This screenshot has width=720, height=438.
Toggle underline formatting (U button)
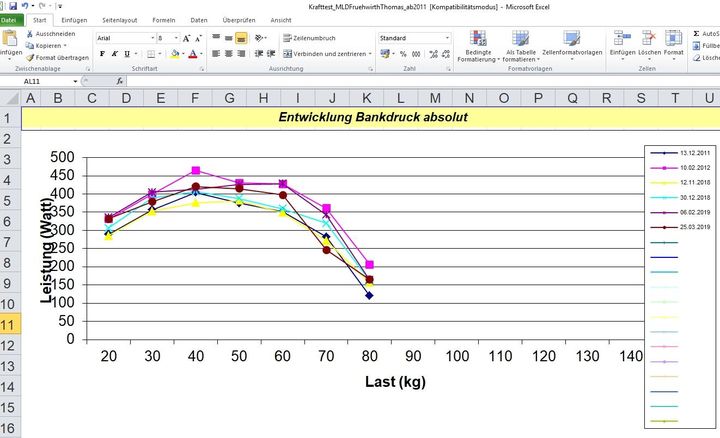[128, 54]
